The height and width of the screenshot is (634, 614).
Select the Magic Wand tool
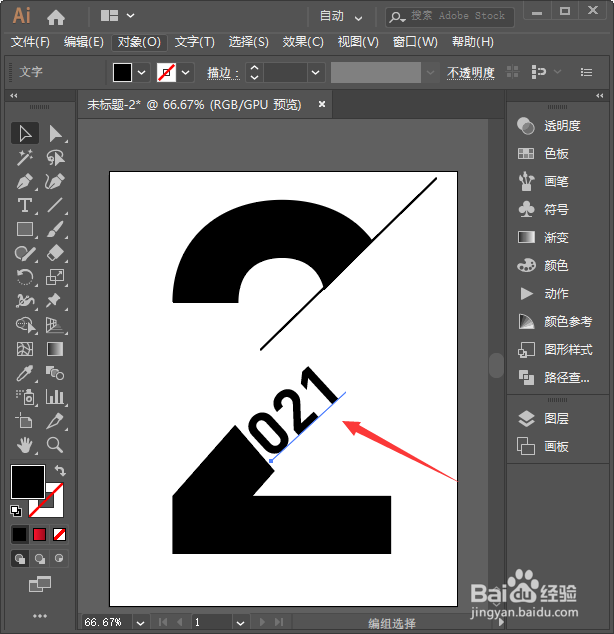[25, 157]
